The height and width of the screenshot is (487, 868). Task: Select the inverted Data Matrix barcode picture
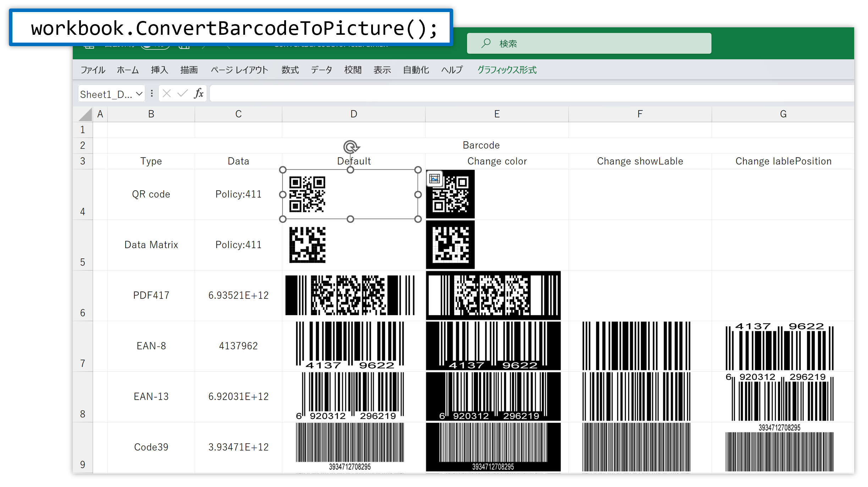coord(450,245)
